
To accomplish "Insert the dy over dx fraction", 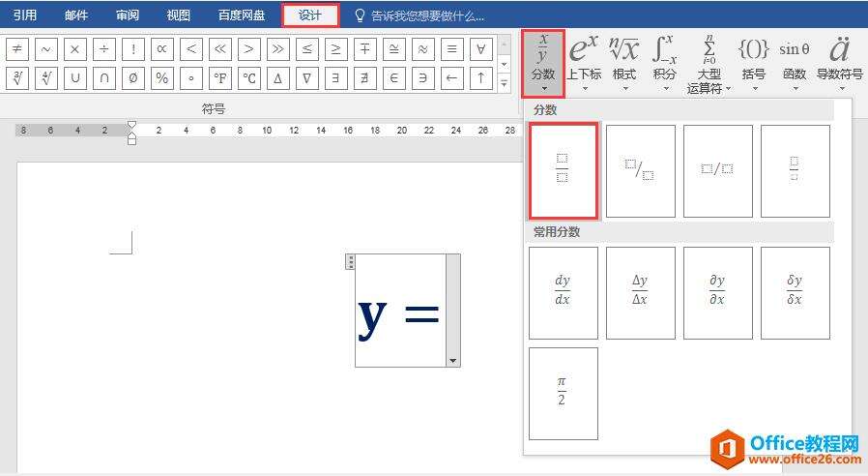I will (563, 292).
